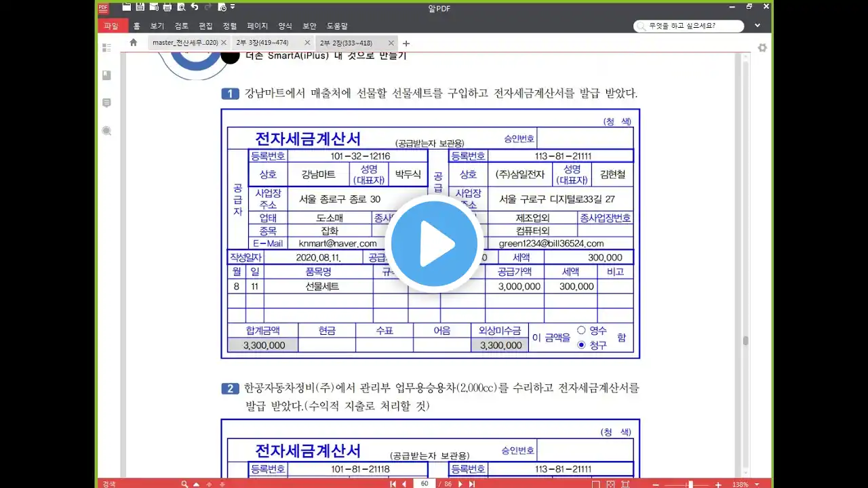This screenshot has width=868, height=488.
Task: Expand the ribbon with the chevron arrow
Action: point(757,26)
